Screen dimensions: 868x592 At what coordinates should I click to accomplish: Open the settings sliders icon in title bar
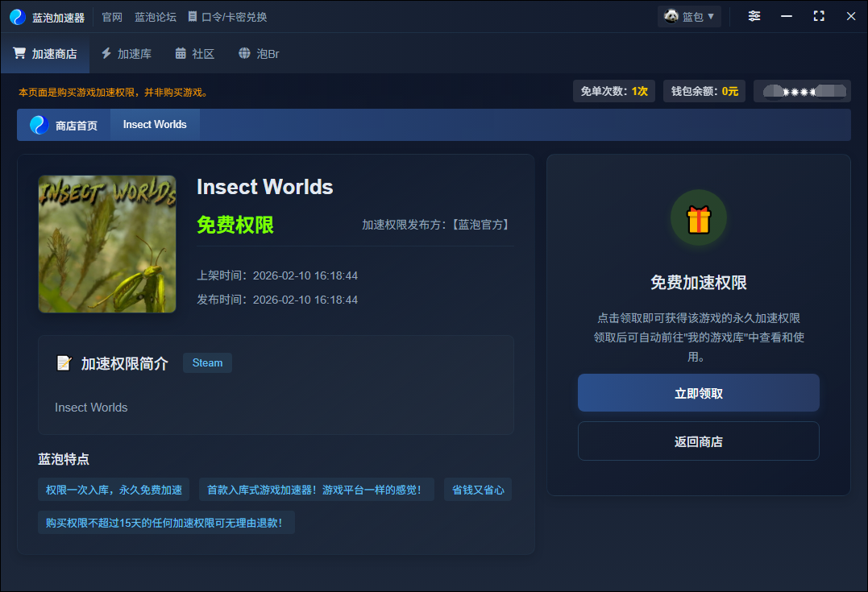coord(754,16)
